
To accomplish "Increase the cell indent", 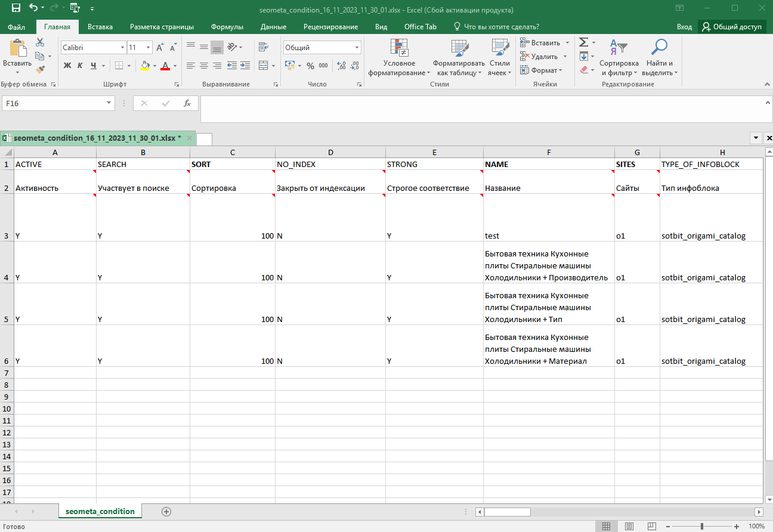I will 245,66.
